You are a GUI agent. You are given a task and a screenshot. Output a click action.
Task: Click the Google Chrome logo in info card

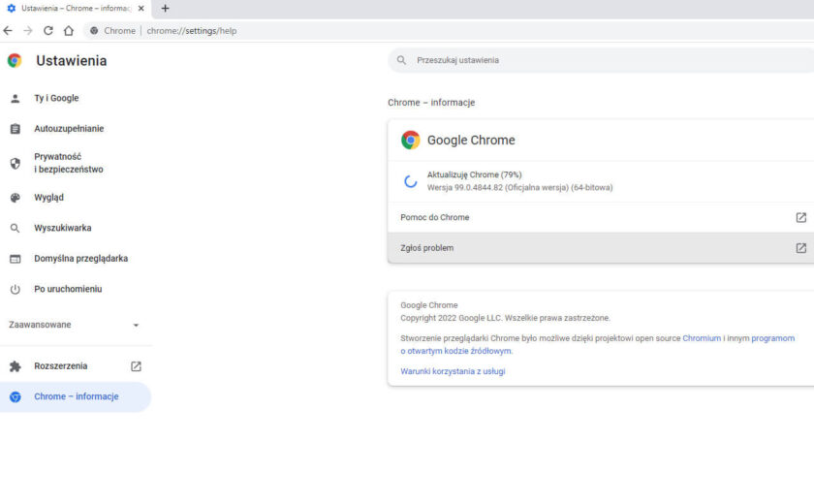(x=410, y=141)
